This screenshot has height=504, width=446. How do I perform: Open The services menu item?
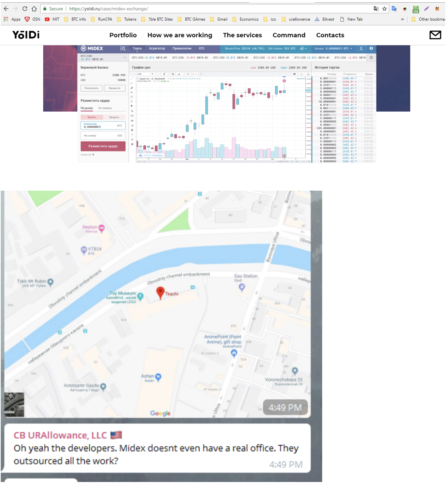[x=242, y=35]
